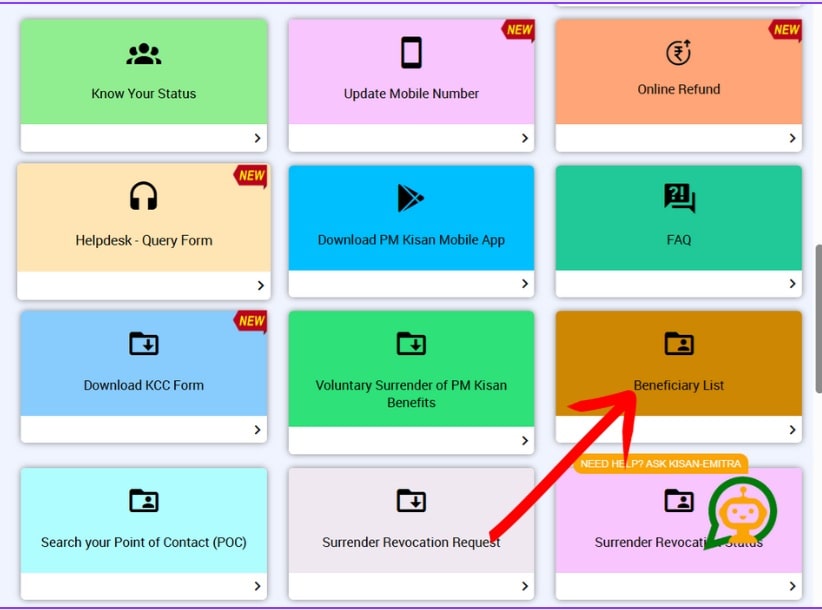822x610 pixels.
Task: Click the headphones icon for Helpdesk Query Form
Action: [x=144, y=196]
